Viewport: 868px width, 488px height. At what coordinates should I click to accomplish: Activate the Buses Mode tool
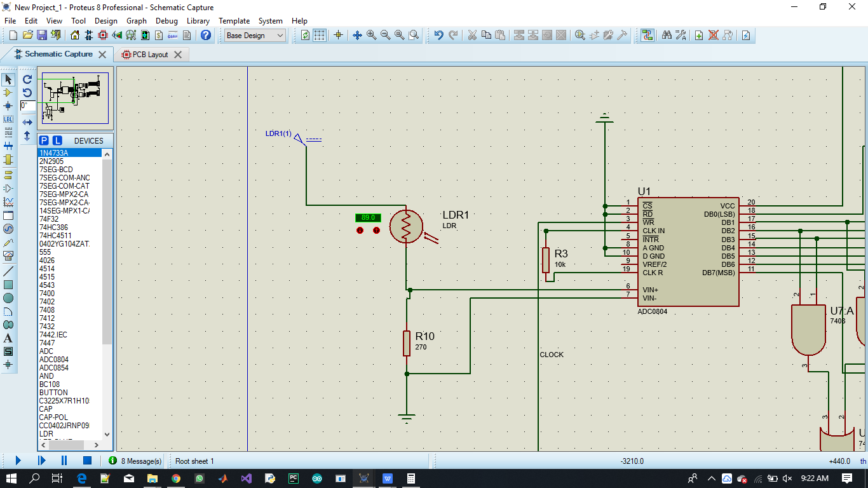pos(8,146)
